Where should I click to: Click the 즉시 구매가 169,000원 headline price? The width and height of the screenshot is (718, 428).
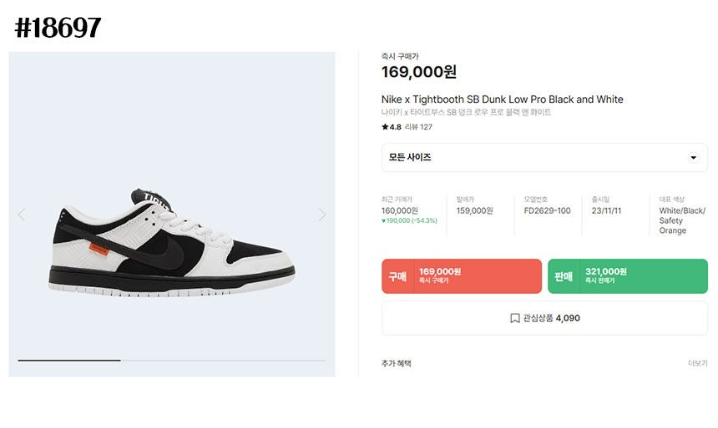tap(419, 72)
